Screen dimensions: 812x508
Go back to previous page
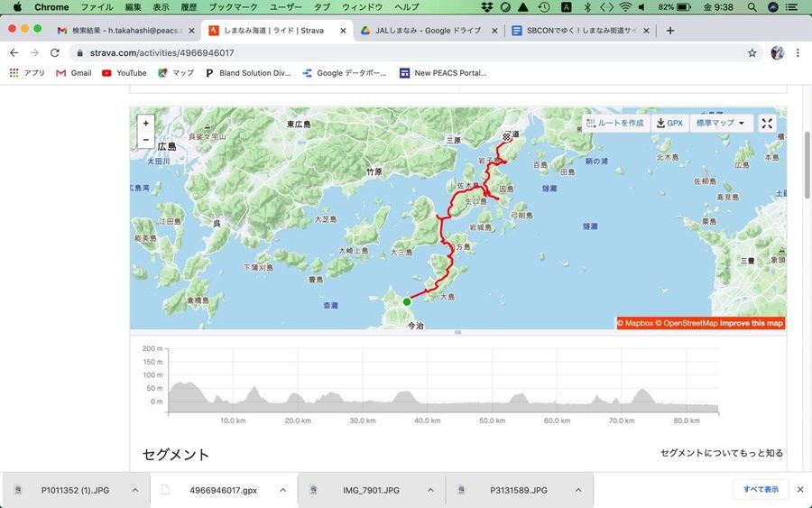pos(14,53)
